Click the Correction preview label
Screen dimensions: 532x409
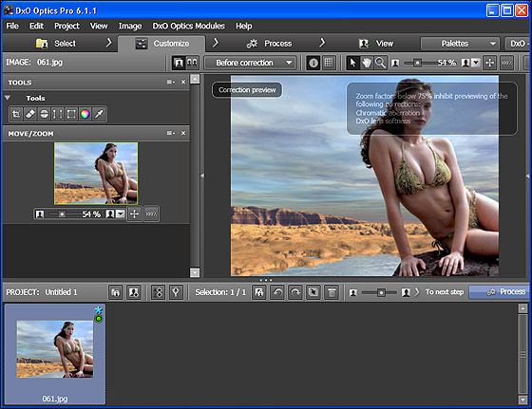coord(247,90)
